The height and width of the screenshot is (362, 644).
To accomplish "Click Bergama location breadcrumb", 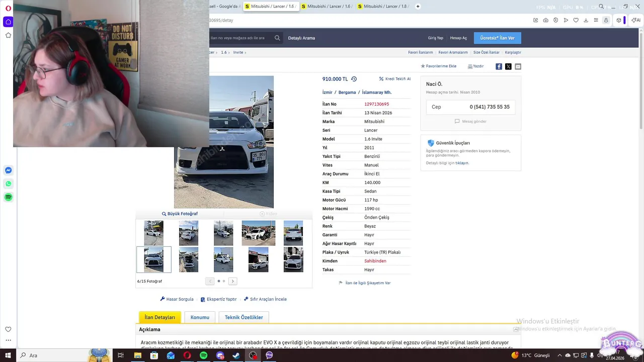I will pyautogui.click(x=347, y=93).
